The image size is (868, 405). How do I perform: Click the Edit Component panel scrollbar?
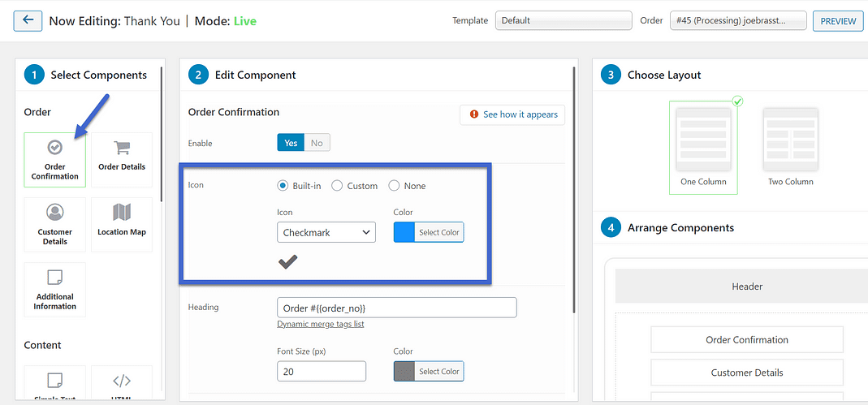[575, 189]
